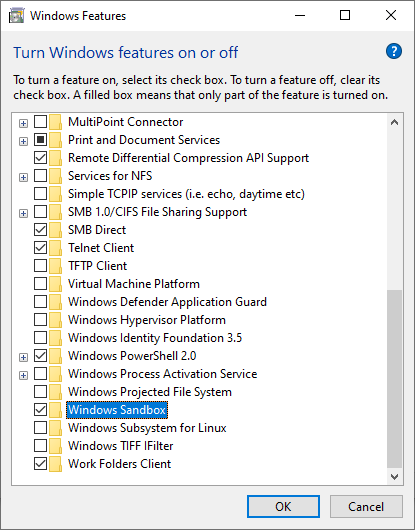Open the blue help question mark icon
Image resolution: width=415 pixels, height=530 pixels.
pos(394,51)
